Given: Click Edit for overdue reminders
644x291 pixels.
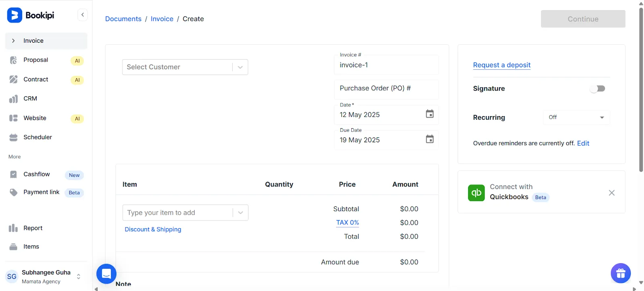Looking at the screenshot, I should click(583, 143).
